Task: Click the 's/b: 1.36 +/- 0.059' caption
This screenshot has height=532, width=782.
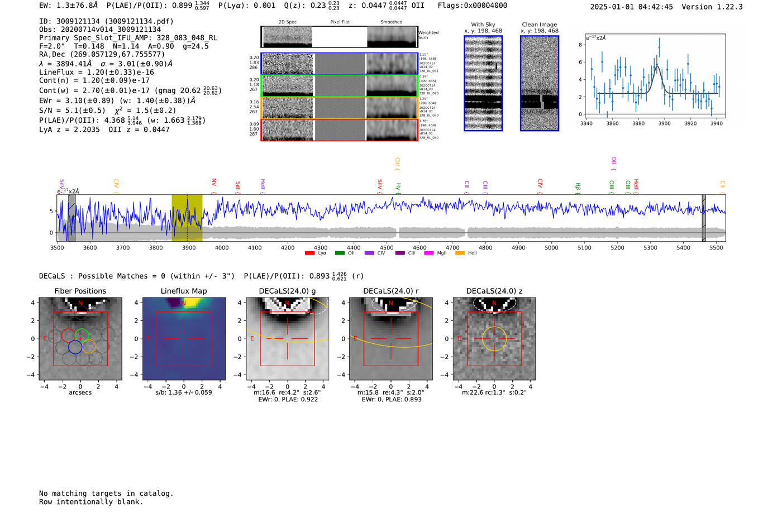Action: click(184, 392)
